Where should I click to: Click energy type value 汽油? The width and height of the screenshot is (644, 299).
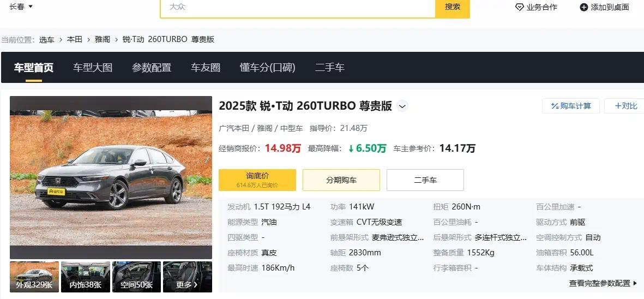click(x=269, y=222)
